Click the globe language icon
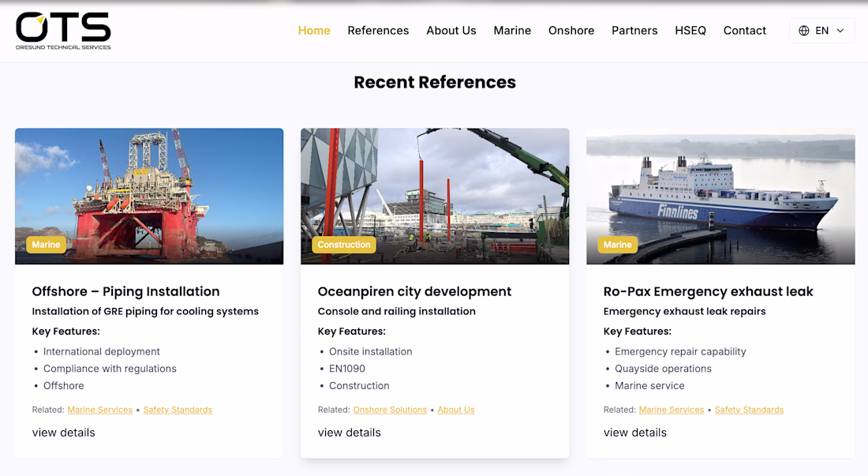The height and width of the screenshot is (476, 868). (x=804, y=31)
